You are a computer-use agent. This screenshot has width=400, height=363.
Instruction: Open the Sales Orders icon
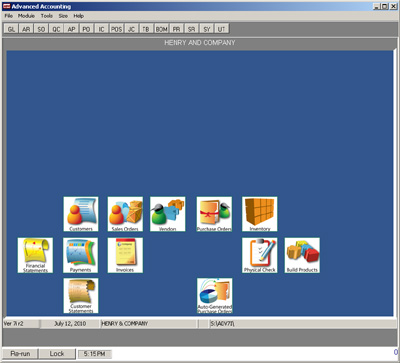pyautogui.click(x=125, y=214)
